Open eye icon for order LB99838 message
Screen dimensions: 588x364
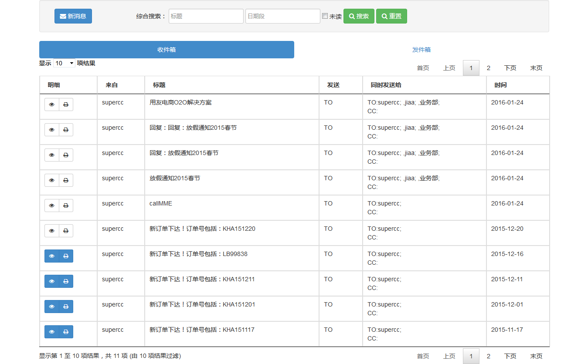52,256
